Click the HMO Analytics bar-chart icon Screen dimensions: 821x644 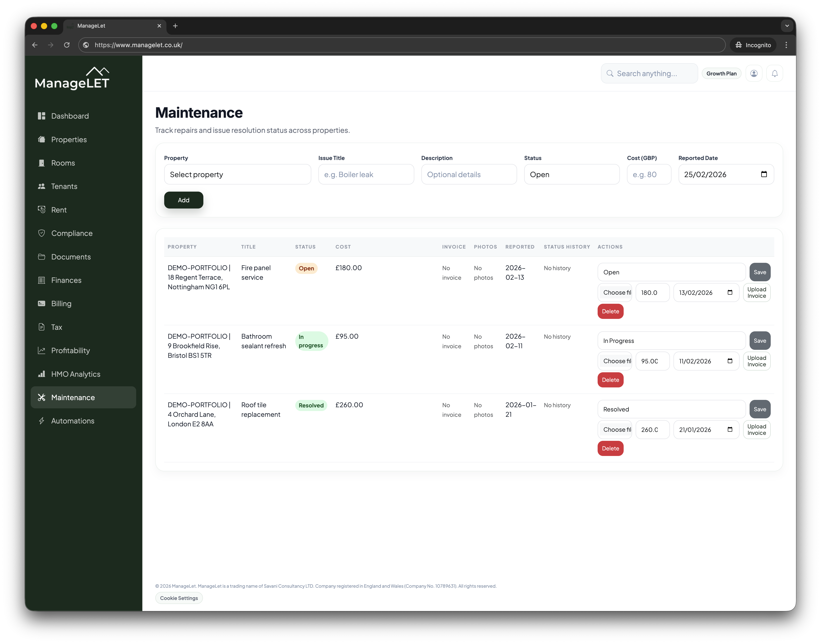coord(42,374)
